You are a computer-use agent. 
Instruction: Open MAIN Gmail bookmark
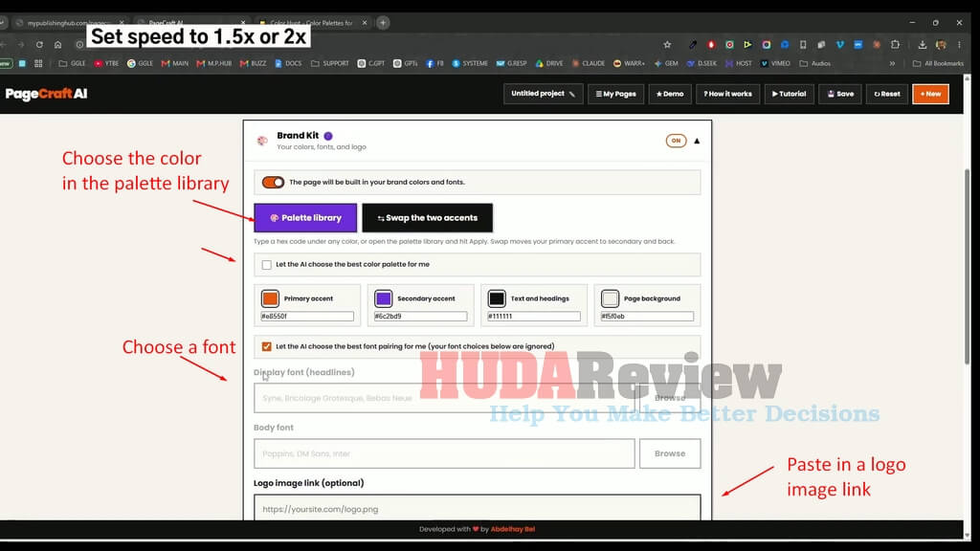tap(175, 64)
